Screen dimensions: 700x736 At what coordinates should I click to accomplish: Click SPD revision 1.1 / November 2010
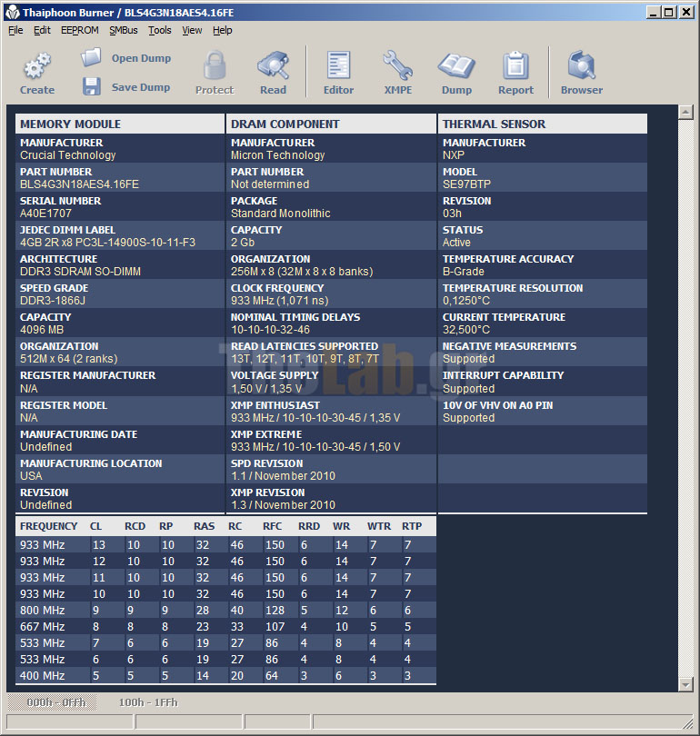pos(283,476)
